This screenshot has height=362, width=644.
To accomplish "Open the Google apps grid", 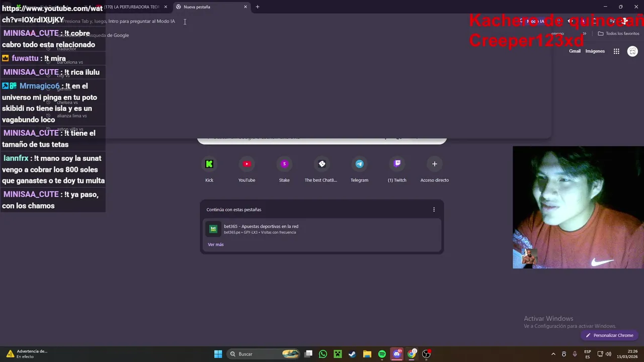I will [616, 51].
